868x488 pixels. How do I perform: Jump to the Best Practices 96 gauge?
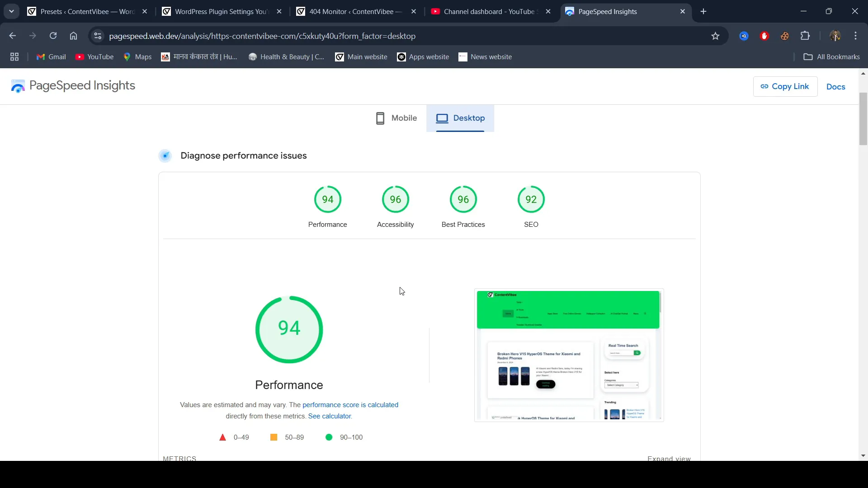click(463, 207)
